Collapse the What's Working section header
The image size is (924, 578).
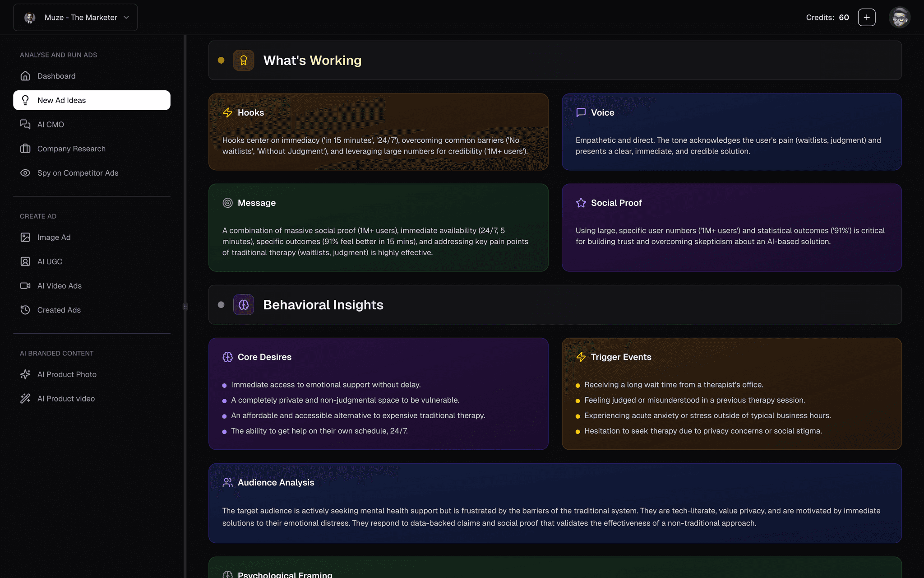tap(554, 61)
